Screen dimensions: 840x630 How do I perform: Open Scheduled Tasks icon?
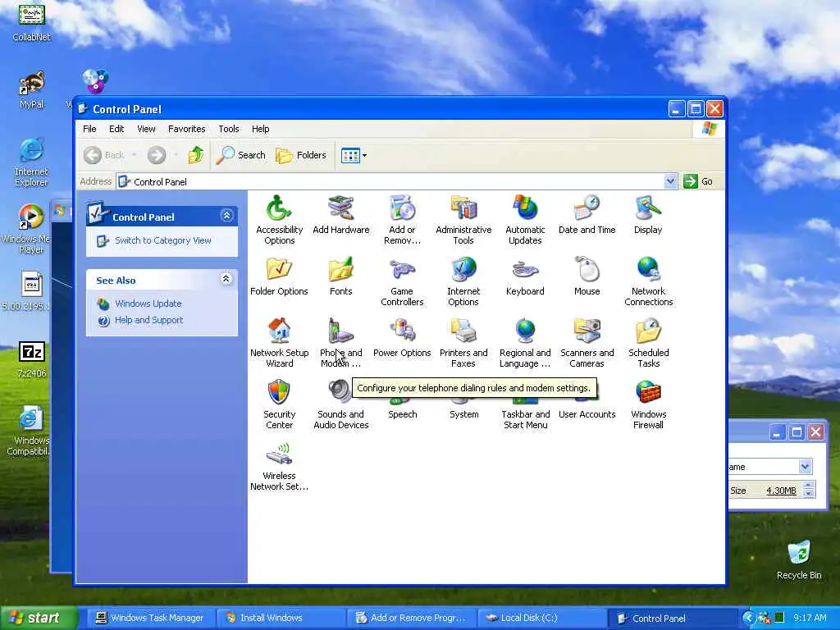[x=648, y=343]
